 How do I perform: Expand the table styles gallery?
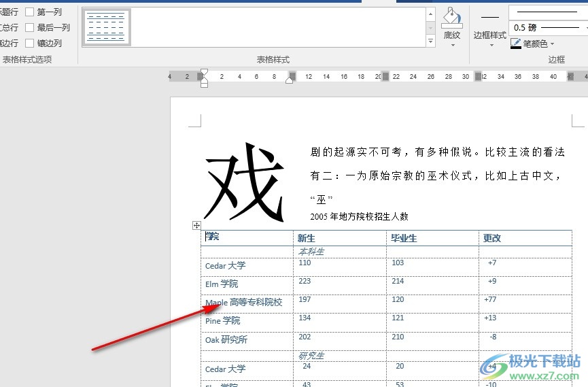430,41
